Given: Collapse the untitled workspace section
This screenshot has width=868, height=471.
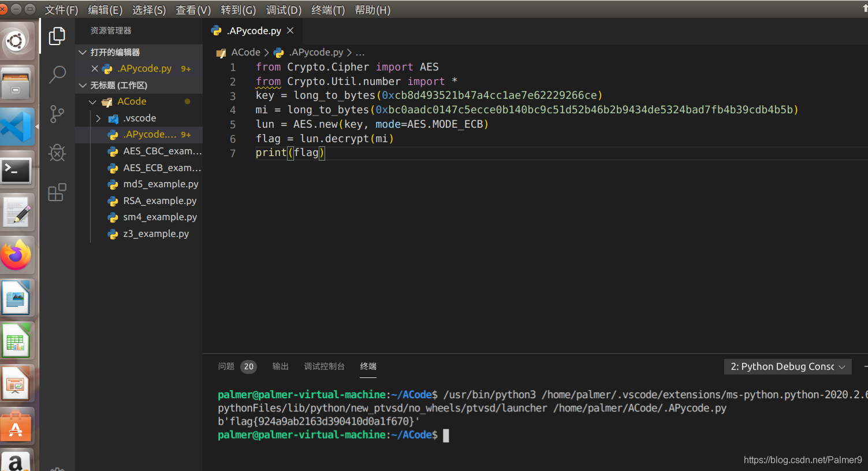Looking at the screenshot, I should pos(83,85).
